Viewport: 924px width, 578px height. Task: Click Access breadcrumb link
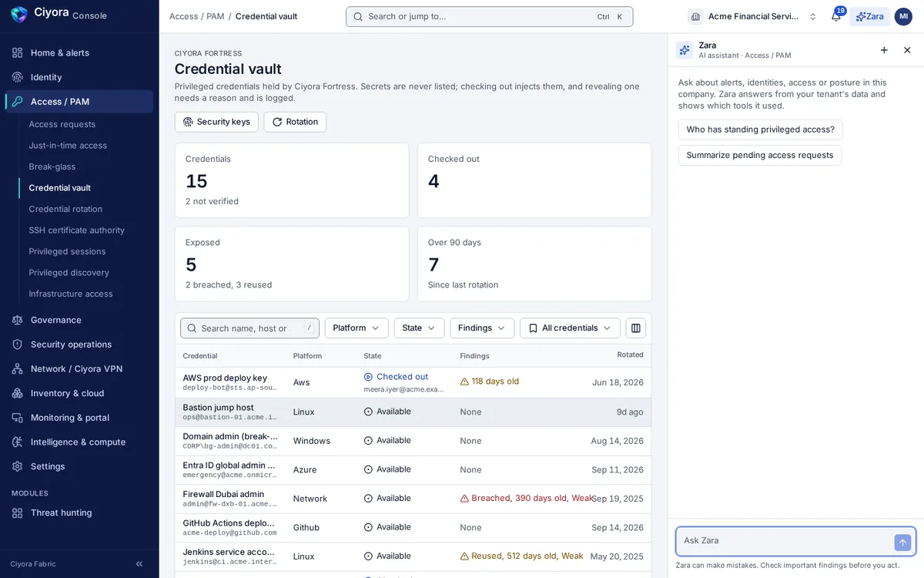point(183,16)
